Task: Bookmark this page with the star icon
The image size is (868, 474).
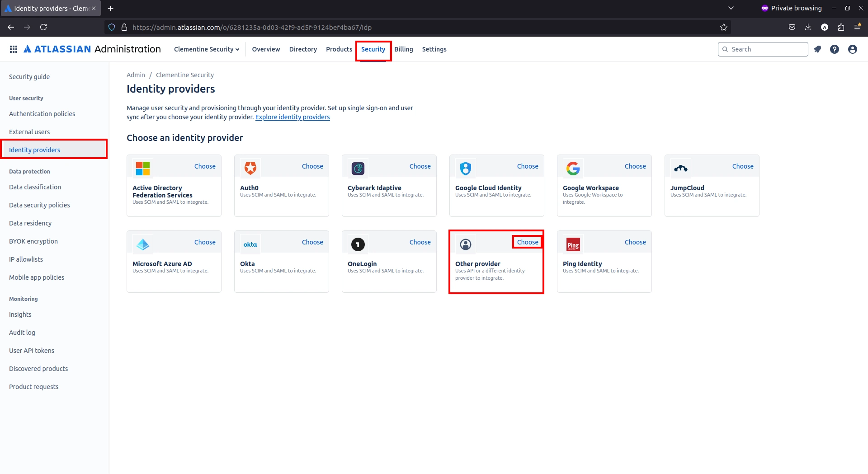Action: click(x=723, y=27)
